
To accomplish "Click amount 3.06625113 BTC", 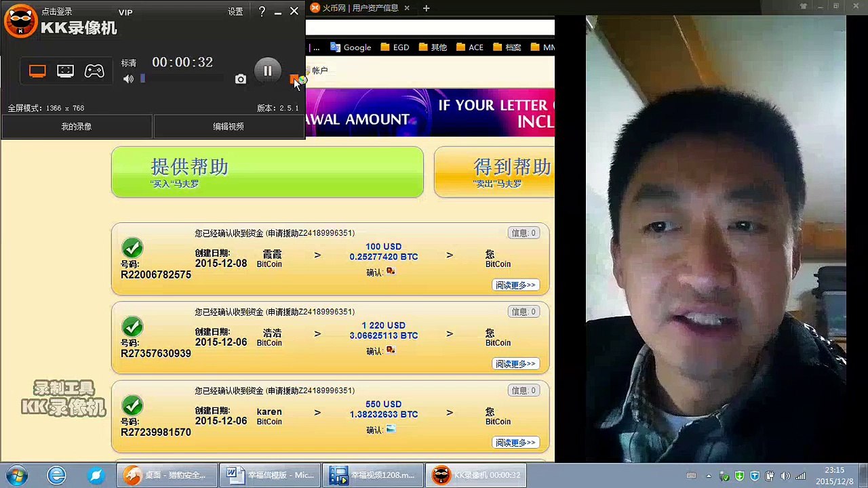I will pyautogui.click(x=384, y=335).
